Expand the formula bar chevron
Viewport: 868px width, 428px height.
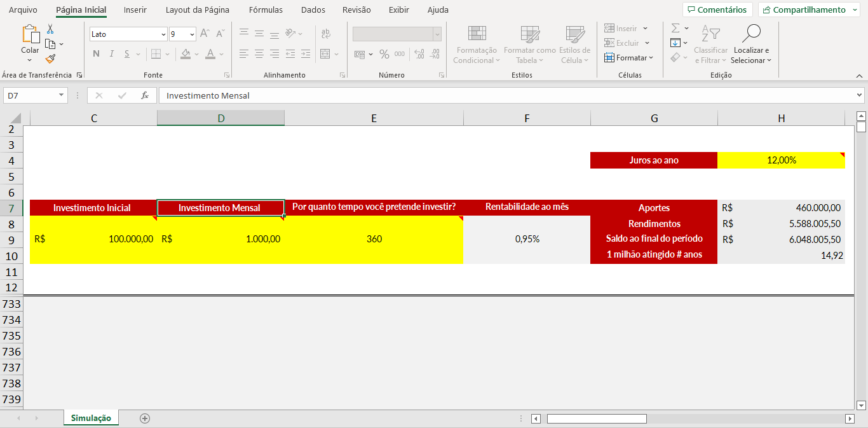tap(859, 95)
